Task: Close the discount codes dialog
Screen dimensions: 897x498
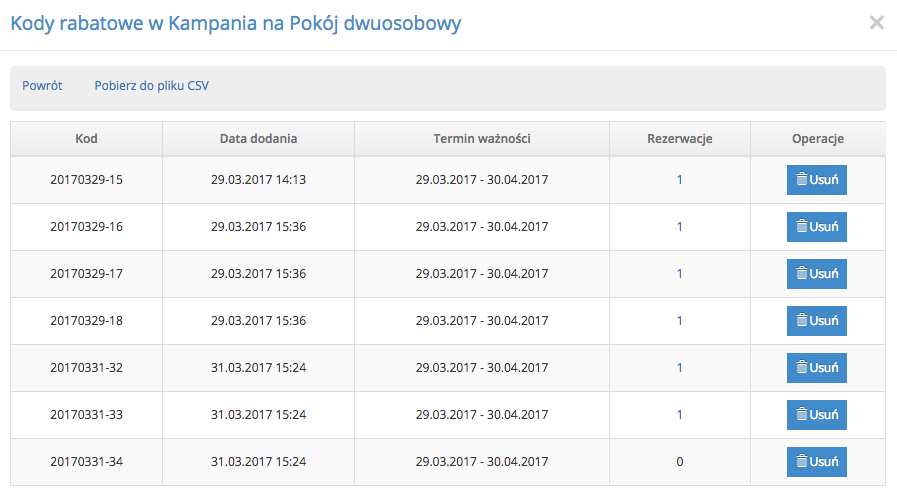Action: [x=876, y=23]
